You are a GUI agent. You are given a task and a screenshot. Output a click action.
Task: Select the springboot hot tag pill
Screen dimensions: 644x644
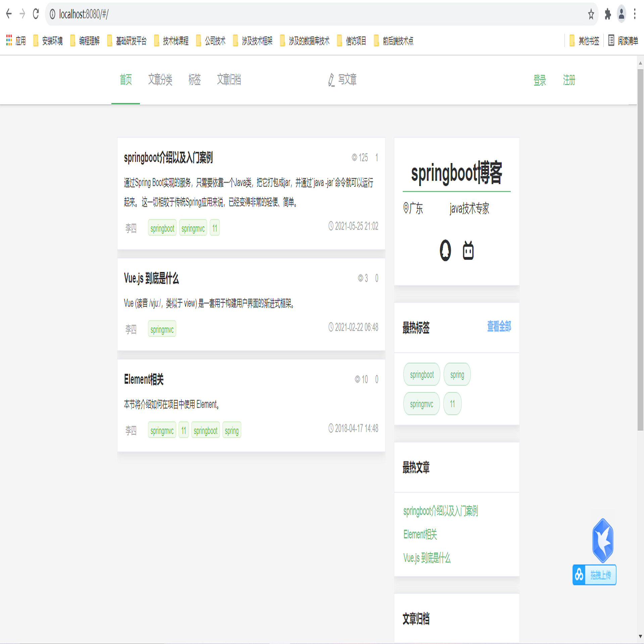(x=422, y=375)
